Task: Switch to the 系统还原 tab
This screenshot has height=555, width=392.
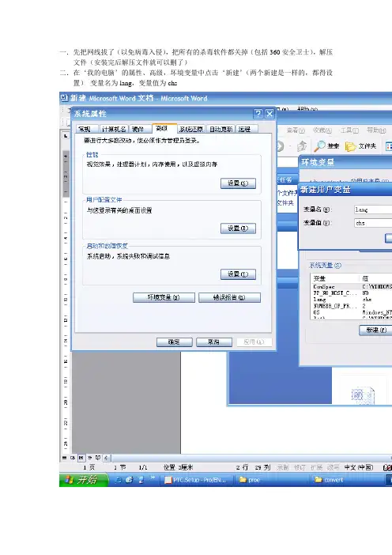Action: tap(190, 129)
